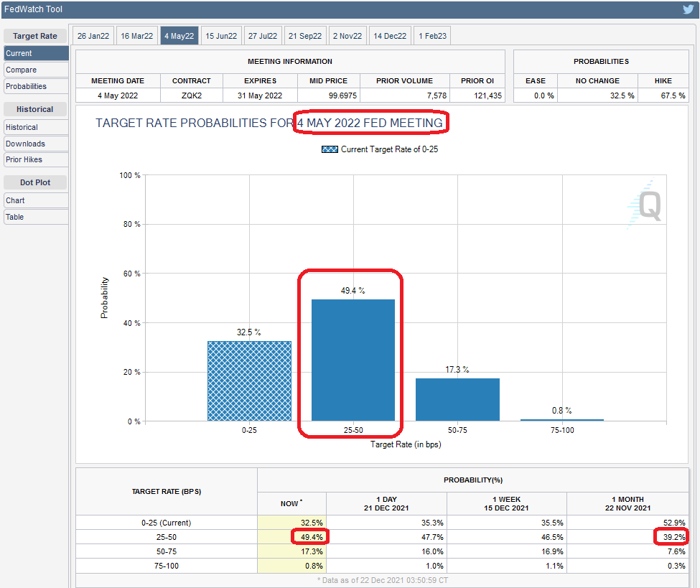Open Probabilities in the sidebar
This screenshot has width=700, height=588.
coord(36,86)
